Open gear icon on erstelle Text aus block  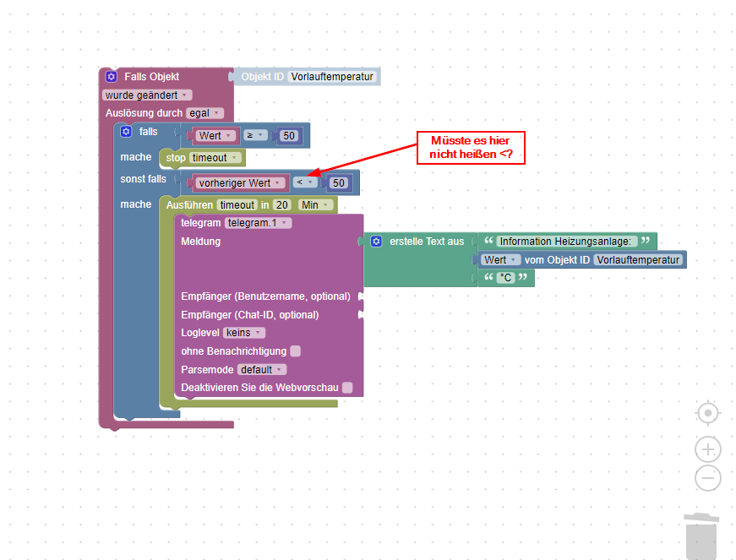(x=376, y=242)
